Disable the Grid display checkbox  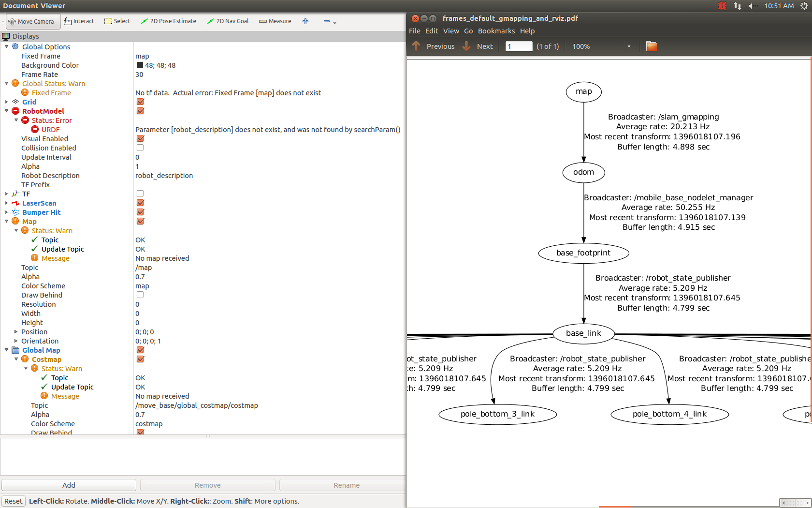140,102
